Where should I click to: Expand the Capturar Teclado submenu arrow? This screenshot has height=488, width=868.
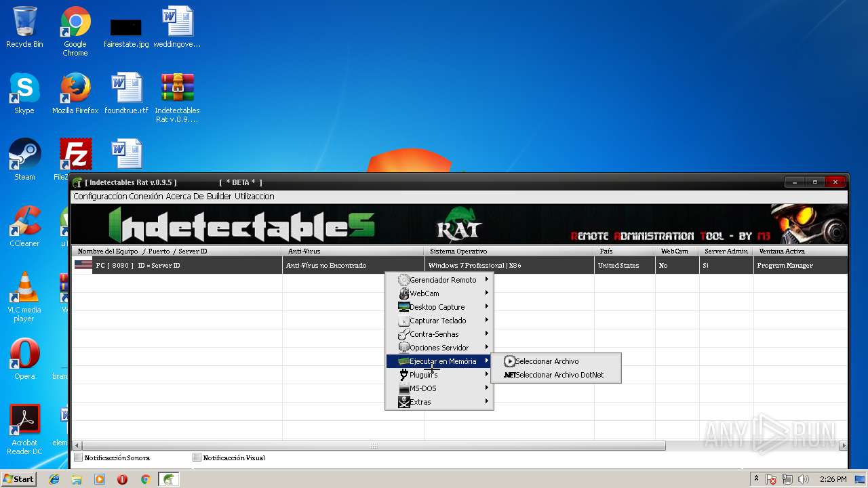click(487, 321)
